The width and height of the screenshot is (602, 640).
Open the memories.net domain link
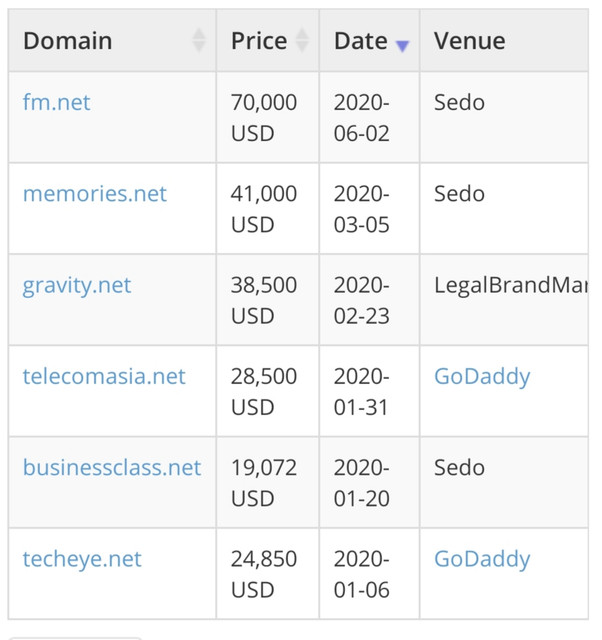pos(95,193)
